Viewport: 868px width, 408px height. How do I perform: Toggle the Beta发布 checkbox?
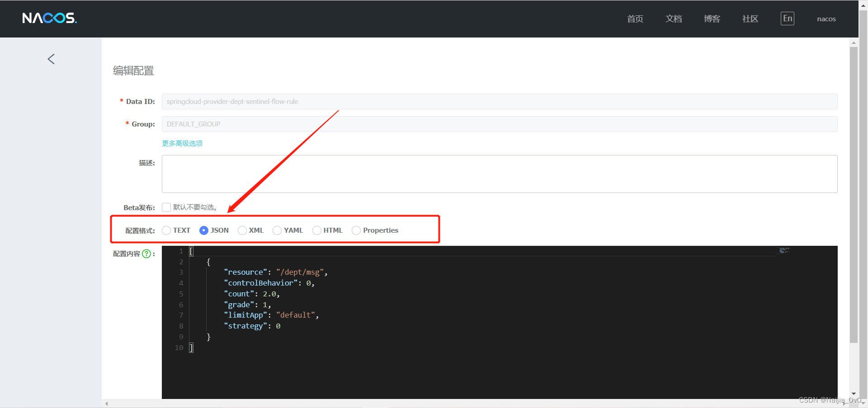166,207
